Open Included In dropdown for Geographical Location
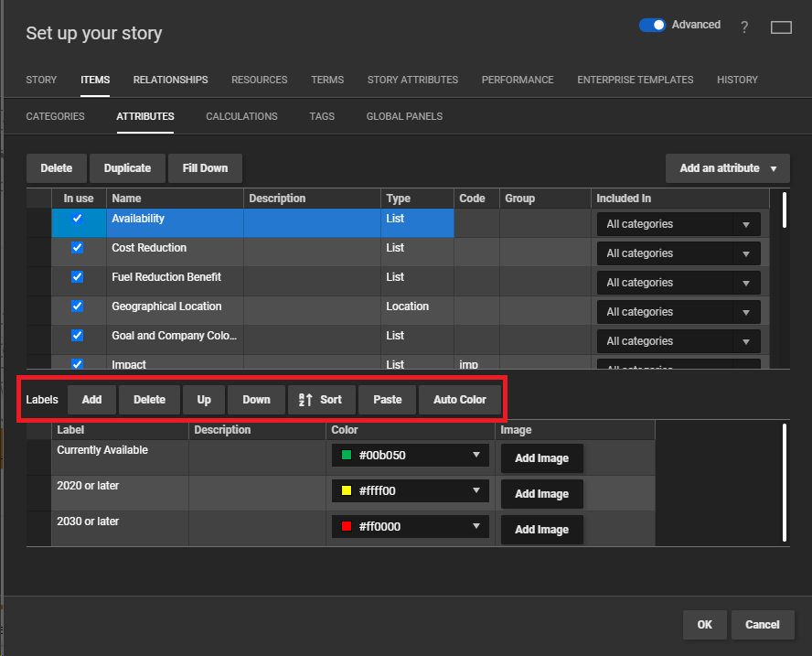 [678, 312]
